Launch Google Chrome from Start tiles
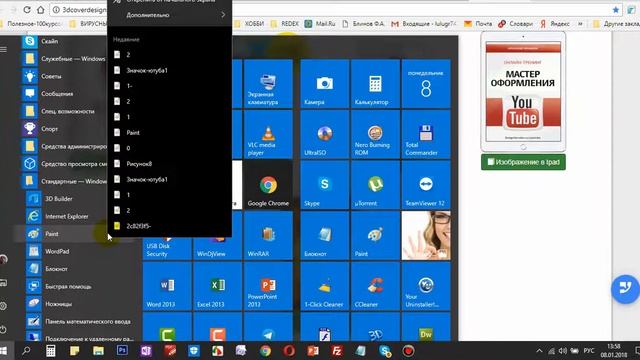The height and width of the screenshot is (360, 640). tap(268, 185)
